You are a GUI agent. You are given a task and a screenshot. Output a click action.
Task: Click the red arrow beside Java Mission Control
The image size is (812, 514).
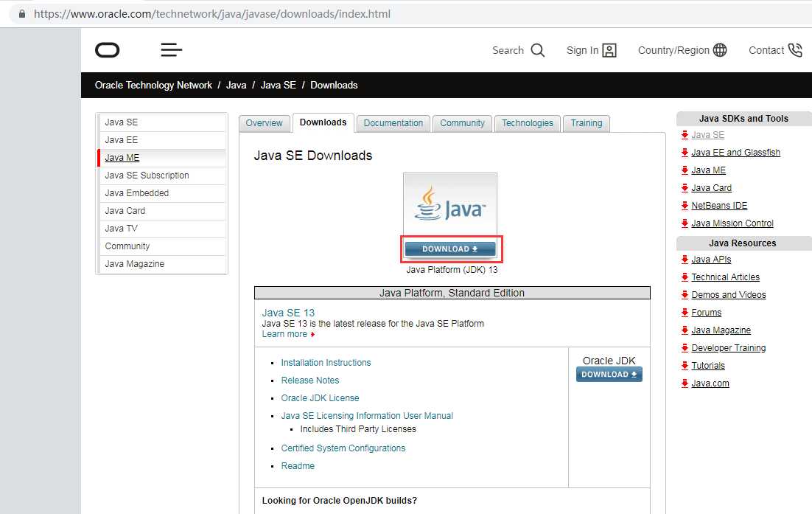[685, 223]
